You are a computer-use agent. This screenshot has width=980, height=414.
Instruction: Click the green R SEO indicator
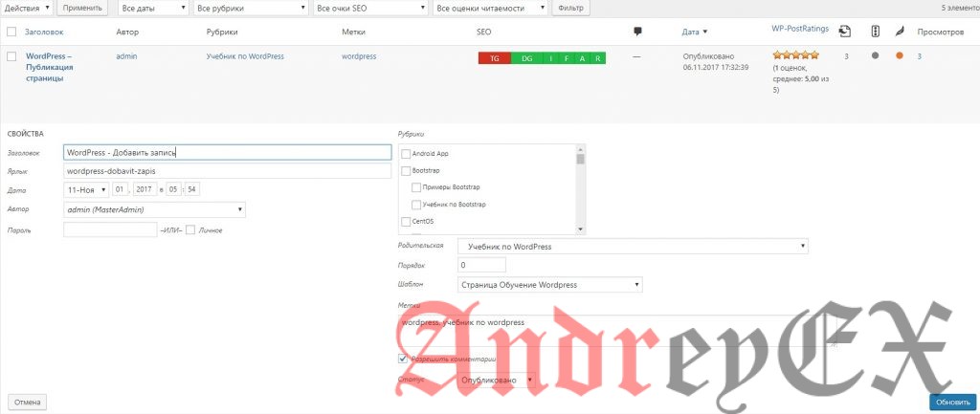(x=598, y=58)
